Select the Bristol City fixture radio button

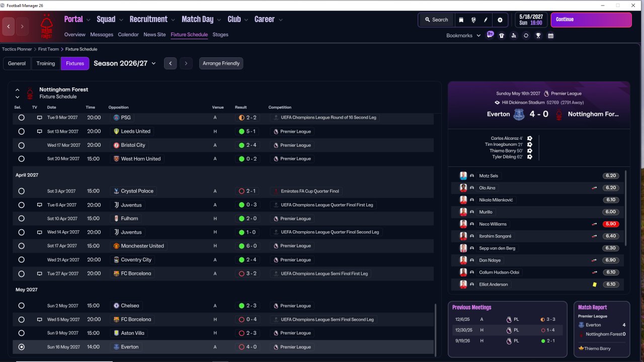(x=21, y=145)
